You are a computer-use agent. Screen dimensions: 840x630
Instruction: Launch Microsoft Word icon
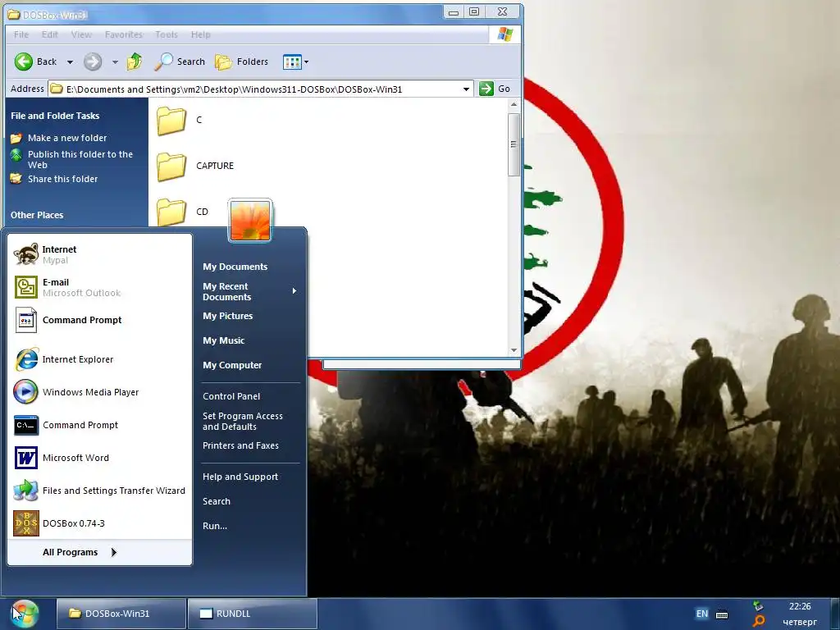25,458
